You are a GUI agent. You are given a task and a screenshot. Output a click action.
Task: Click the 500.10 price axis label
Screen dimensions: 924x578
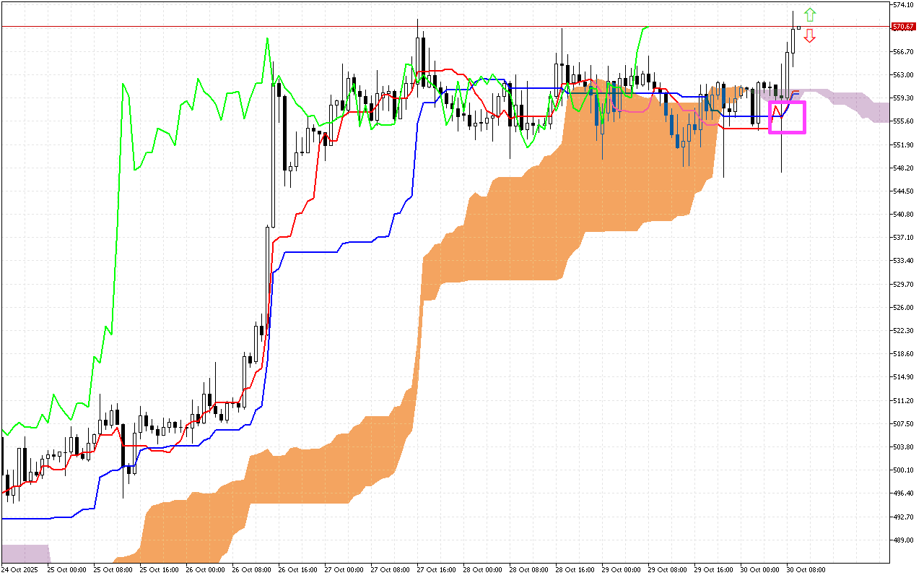coord(903,470)
